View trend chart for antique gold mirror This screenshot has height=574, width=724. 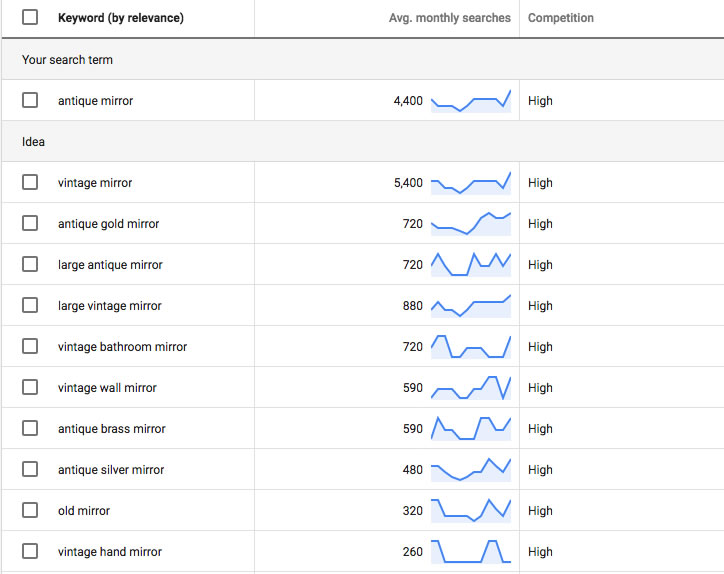click(471, 224)
